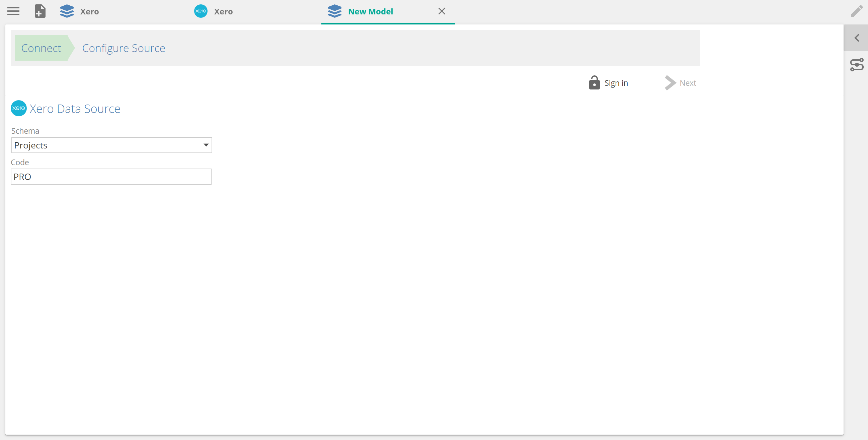Click the pencil edit icon
This screenshot has height=440, width=868.
coord(856,11)
